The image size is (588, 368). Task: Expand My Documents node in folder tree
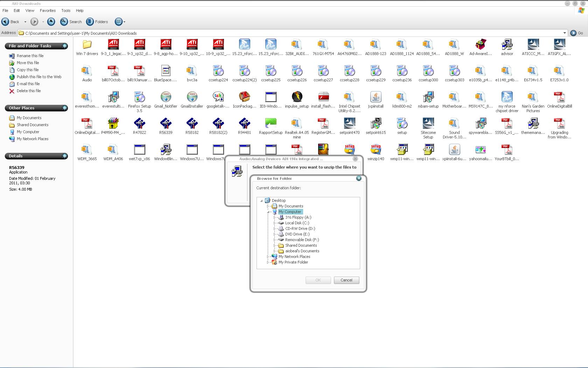click(268, 206)
